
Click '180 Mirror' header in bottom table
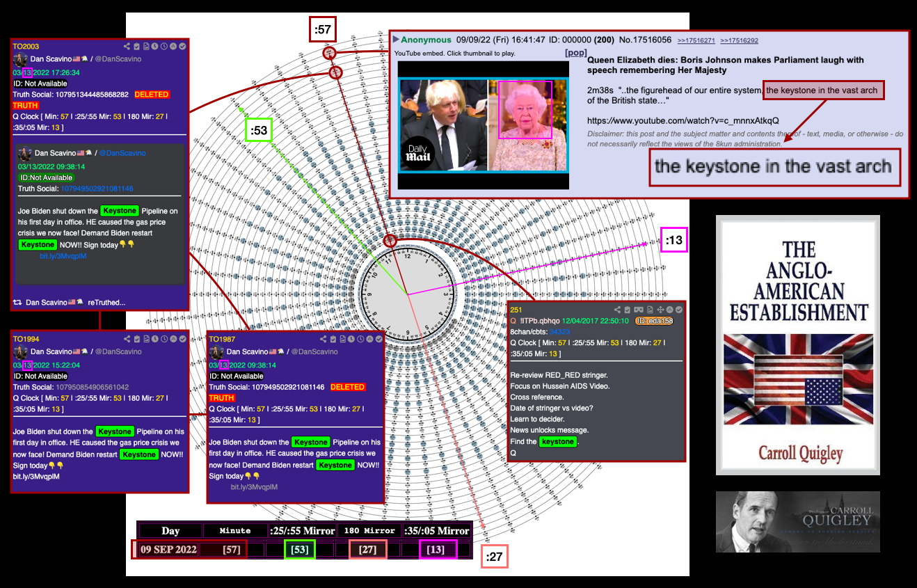pos(369,531)
